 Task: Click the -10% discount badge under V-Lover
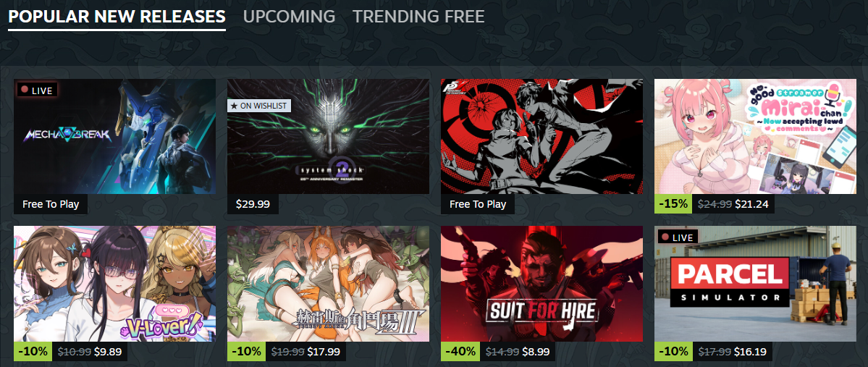point(30,351)
